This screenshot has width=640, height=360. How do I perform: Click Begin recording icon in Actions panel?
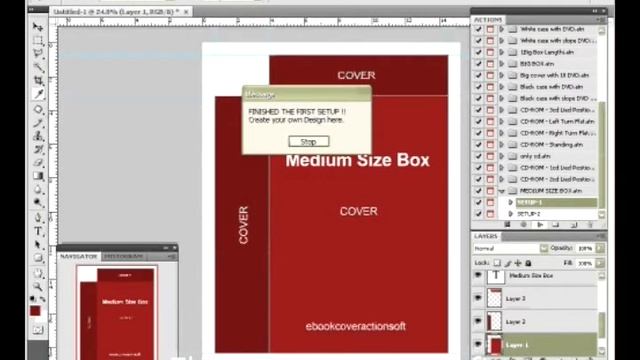coord(524,224)
